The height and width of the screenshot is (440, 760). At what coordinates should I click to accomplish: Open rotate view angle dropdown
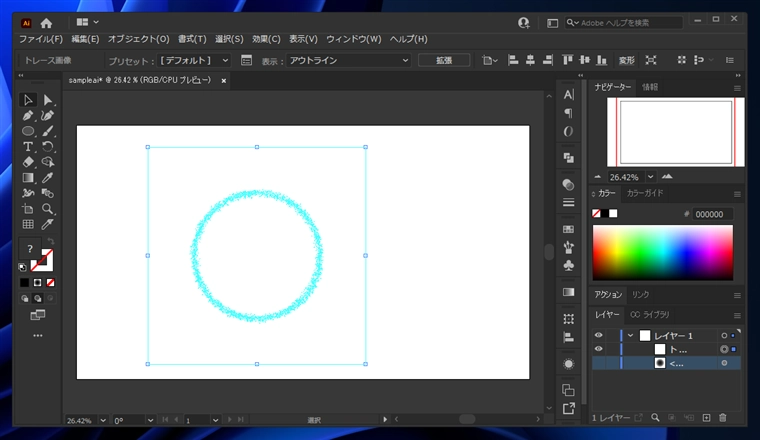click(x=150, y=420)
